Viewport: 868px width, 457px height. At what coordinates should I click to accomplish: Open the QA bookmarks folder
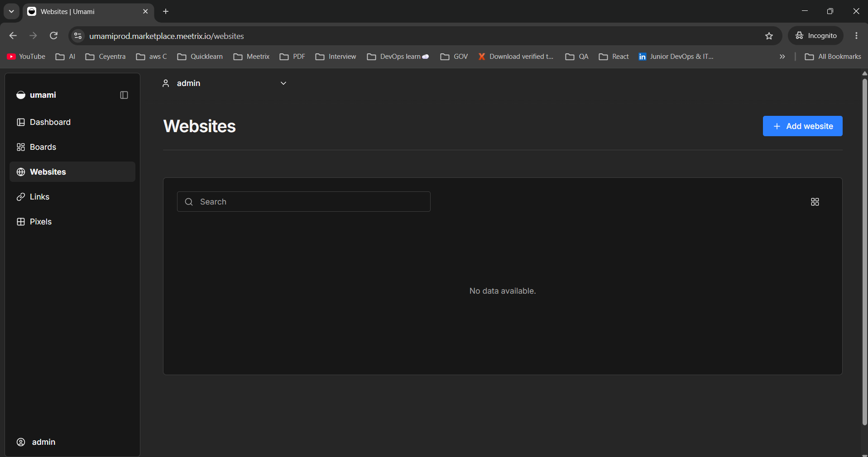[x=577, y=57]
